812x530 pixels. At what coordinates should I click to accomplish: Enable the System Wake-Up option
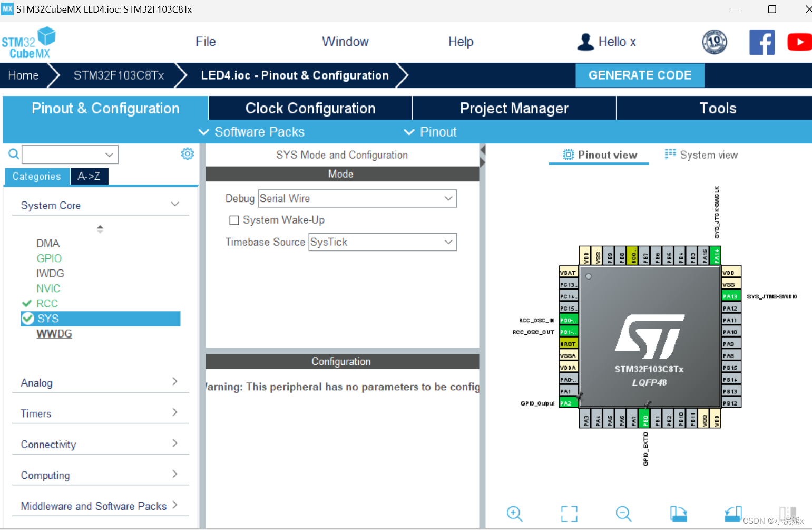pos(234,220)
